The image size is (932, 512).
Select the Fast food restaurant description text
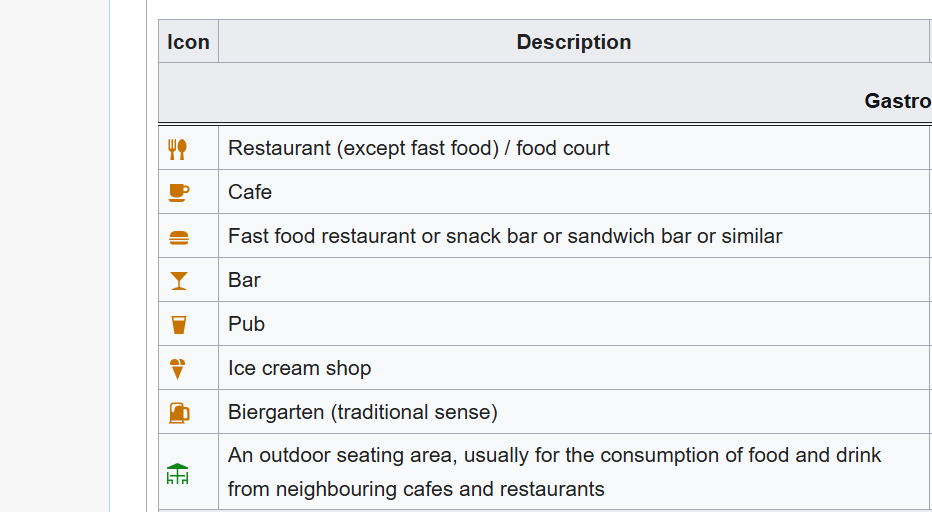tap(504, 236)
